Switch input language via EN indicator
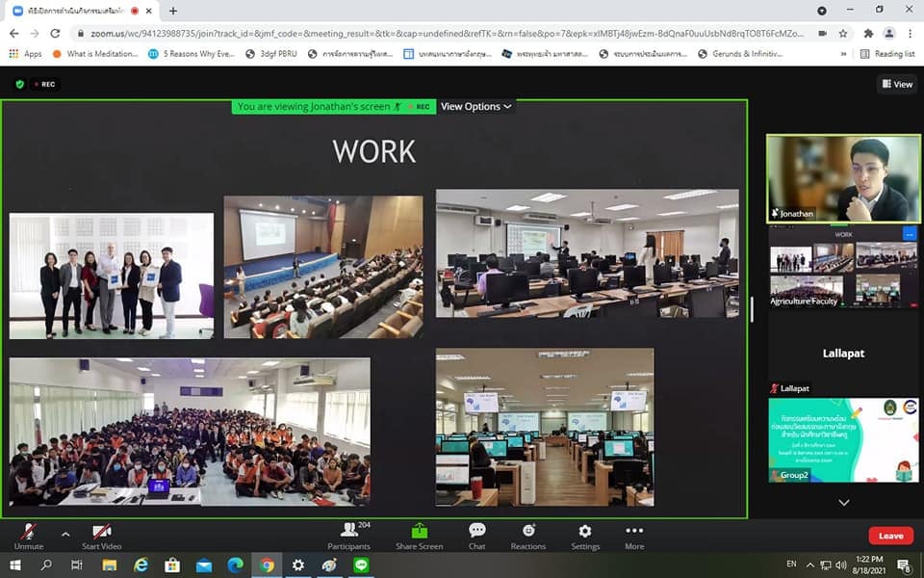The image size is (924, 578). tap(791, 565)
